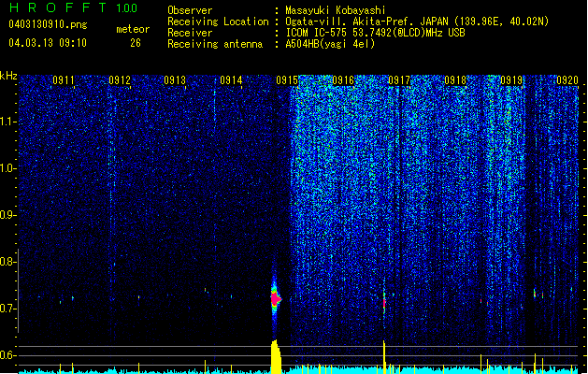
Task: Click the yellow power spike at 0917
Action: coord(384,357)
